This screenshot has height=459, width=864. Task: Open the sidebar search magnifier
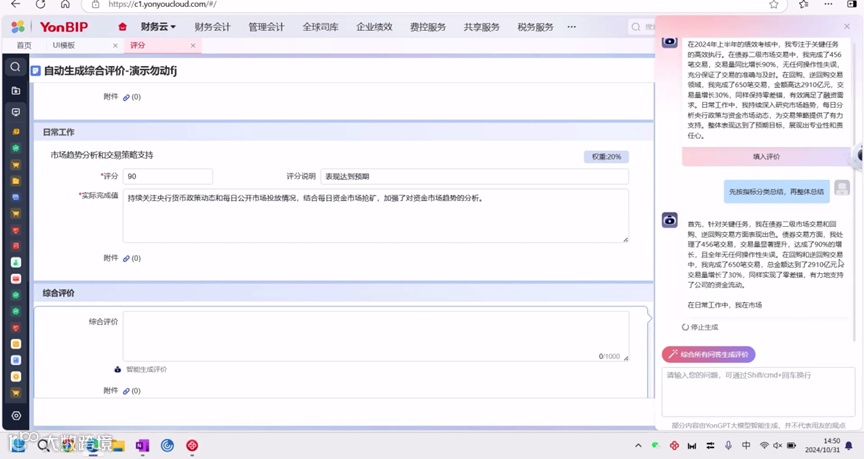pos(15,67)
